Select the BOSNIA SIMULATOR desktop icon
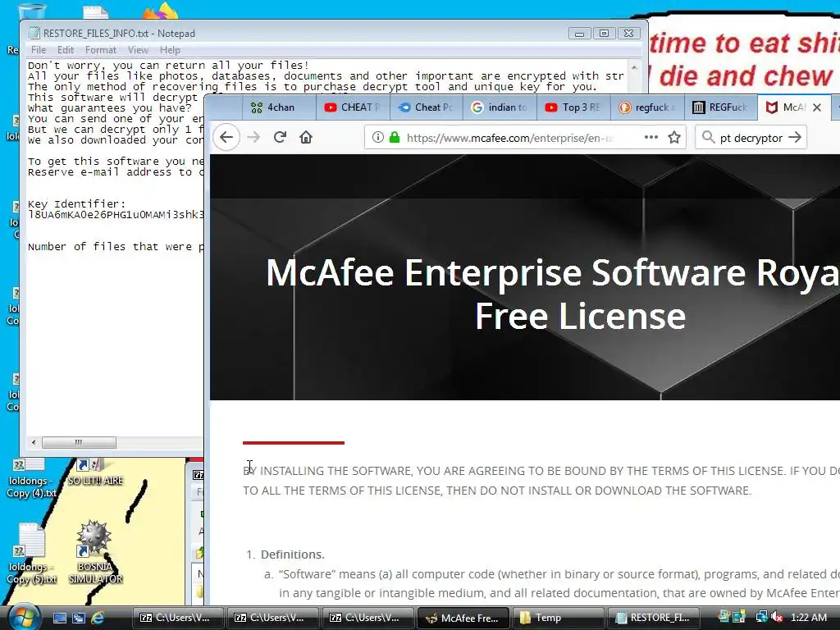The height and width of the screenshot is (630, 840). point(95,552)
